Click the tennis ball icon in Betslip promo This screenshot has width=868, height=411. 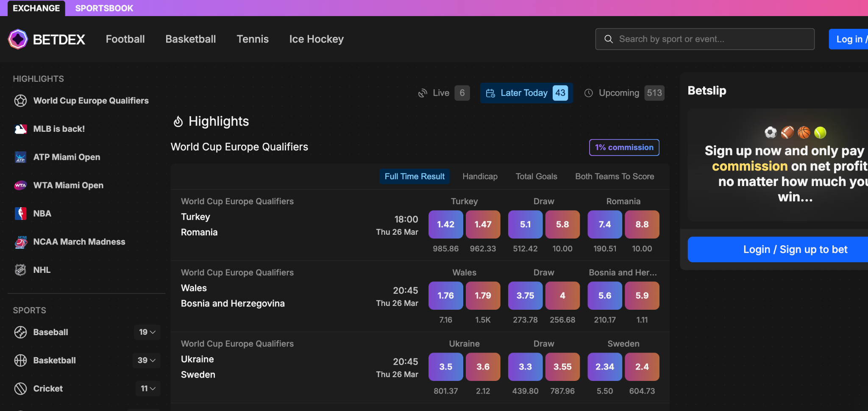point(820,133)
